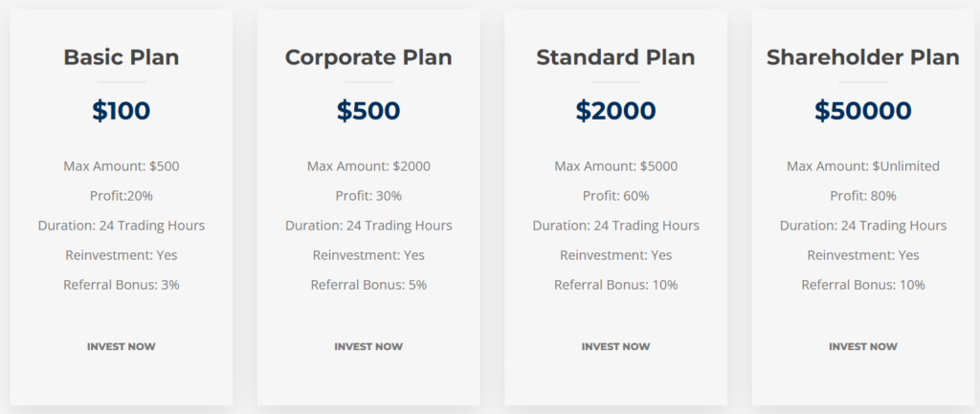Click the Basic Plan heading
The image size is (980, 414).
click(121, 57)
